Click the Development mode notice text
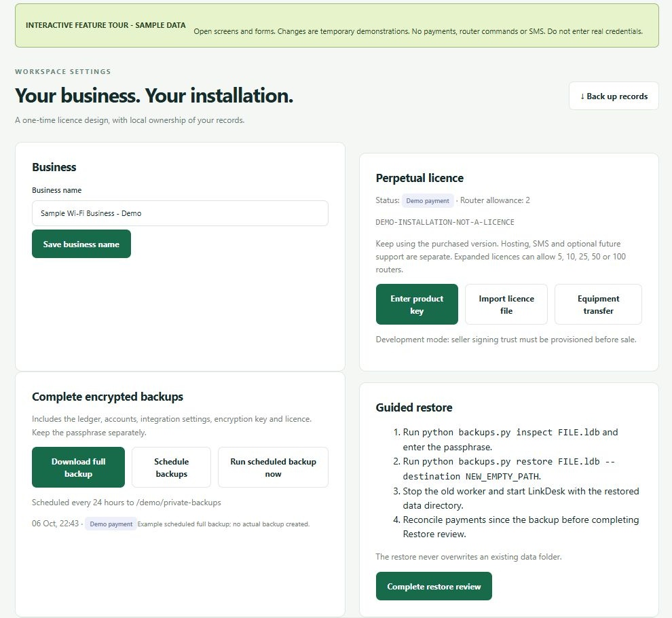The width and height of the screenshot is (672, 618). (x=506, y=340)
